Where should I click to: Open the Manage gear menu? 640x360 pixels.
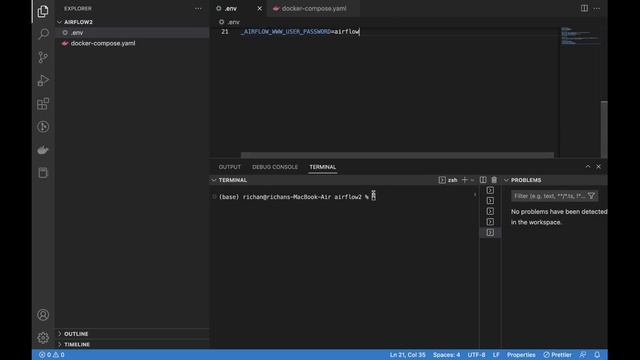[x=43, y=338]
